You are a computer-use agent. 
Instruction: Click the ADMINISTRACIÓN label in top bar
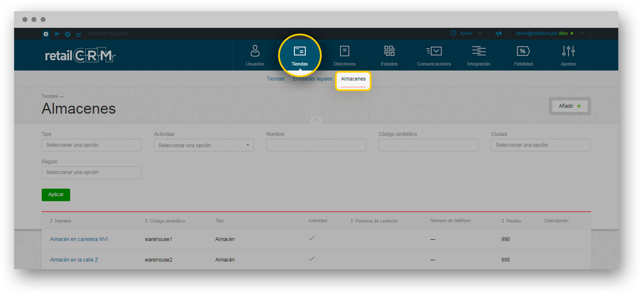point(109,34)
